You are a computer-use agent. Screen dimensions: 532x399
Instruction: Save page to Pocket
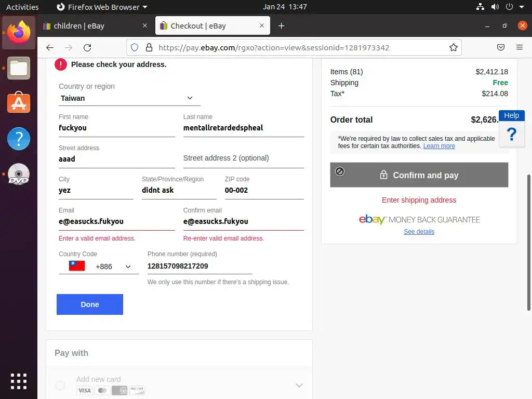501,47
